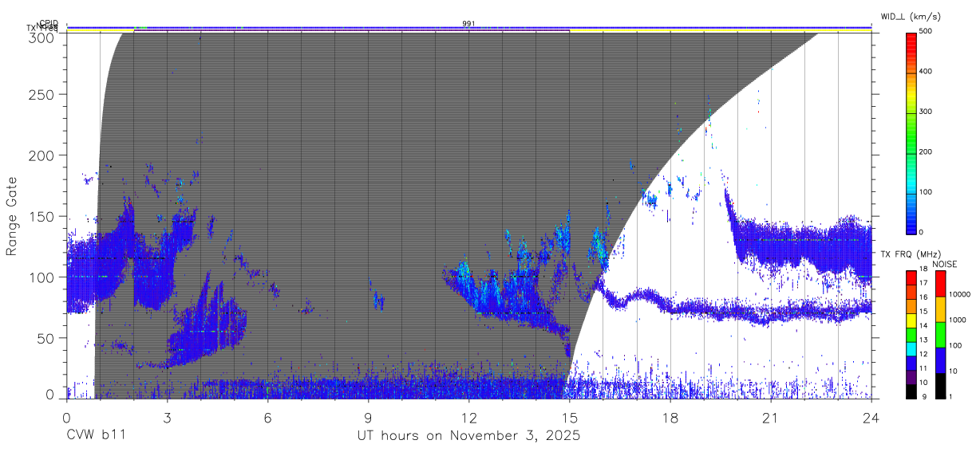Click the yellow swatch in the TX FRQ legend
This screenshot has height=452, width=980.
pos(911,320)
